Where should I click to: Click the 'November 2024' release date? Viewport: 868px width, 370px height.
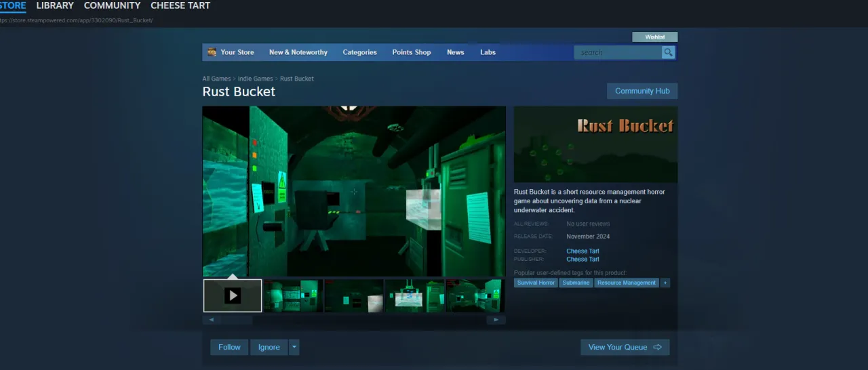pyautogui.click(x=588, y=237)
